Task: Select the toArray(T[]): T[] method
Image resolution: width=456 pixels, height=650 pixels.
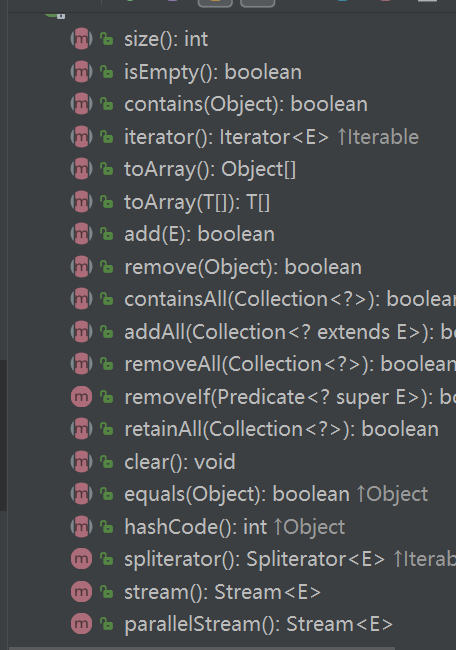Action: [197, 202]
